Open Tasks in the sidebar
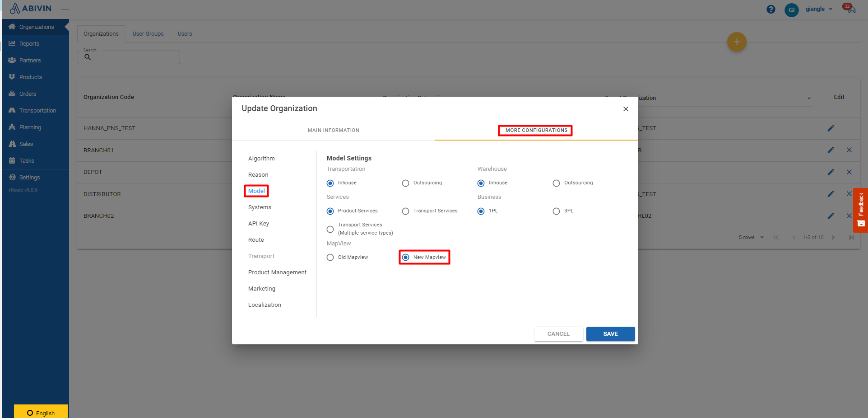 click(x=35, y=161)
